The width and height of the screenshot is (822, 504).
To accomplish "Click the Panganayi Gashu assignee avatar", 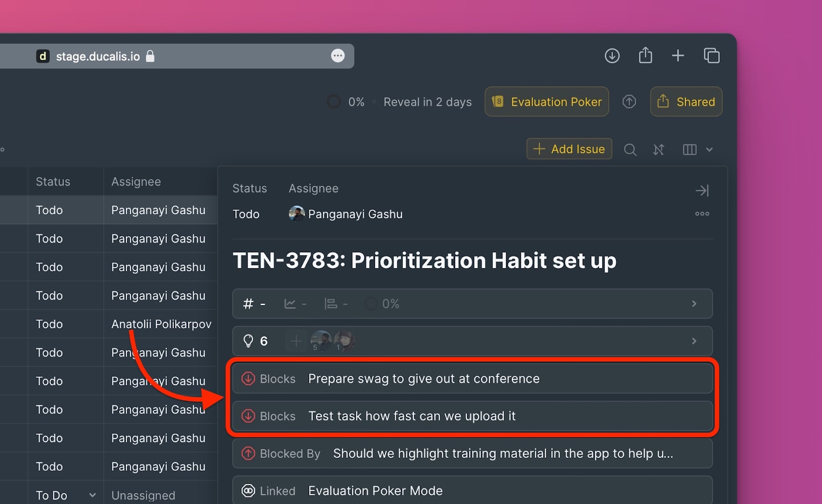I will (x=296, y=214).
